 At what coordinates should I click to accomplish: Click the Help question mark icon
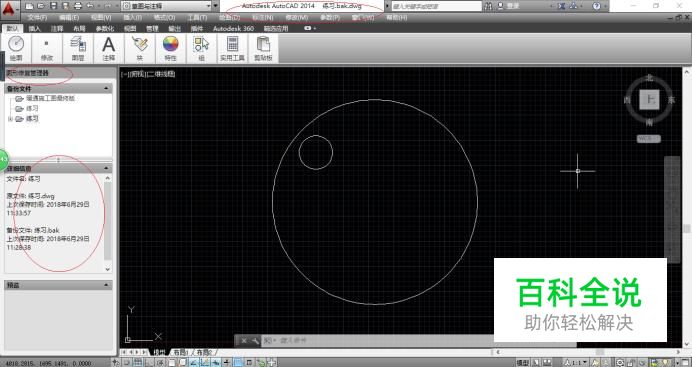pos(597,6)
